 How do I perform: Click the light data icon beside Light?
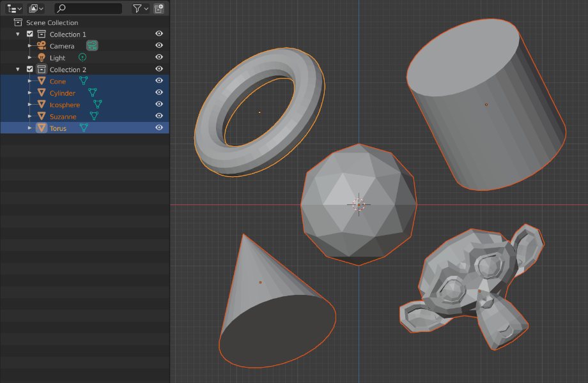(82, 57)
